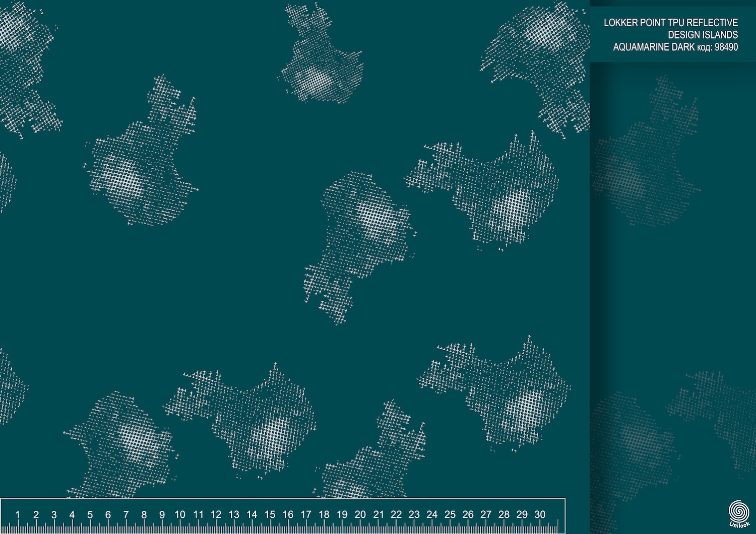756x534 pixels.
Task: Click ruler number 23
Action: coord(414,515)
